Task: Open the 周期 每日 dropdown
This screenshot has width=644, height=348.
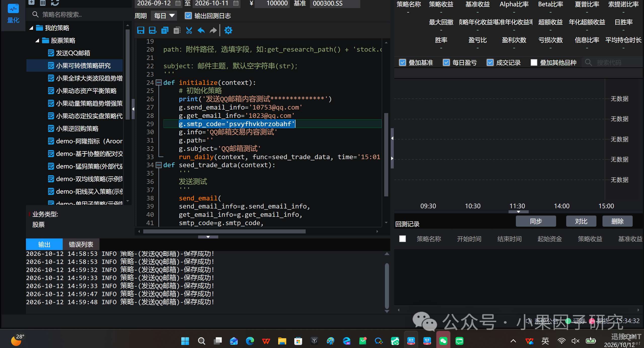Action: tap(164, 16)
